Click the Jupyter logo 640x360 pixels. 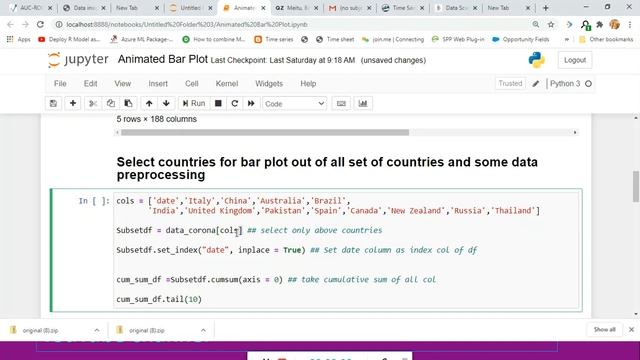point(78,60)
